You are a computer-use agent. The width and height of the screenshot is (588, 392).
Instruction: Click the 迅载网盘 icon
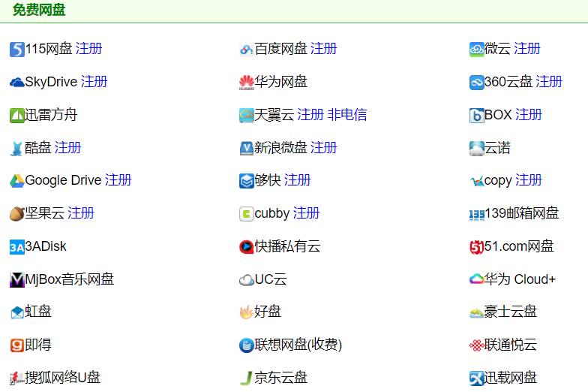pyautogui.click(x=477, y=378)
